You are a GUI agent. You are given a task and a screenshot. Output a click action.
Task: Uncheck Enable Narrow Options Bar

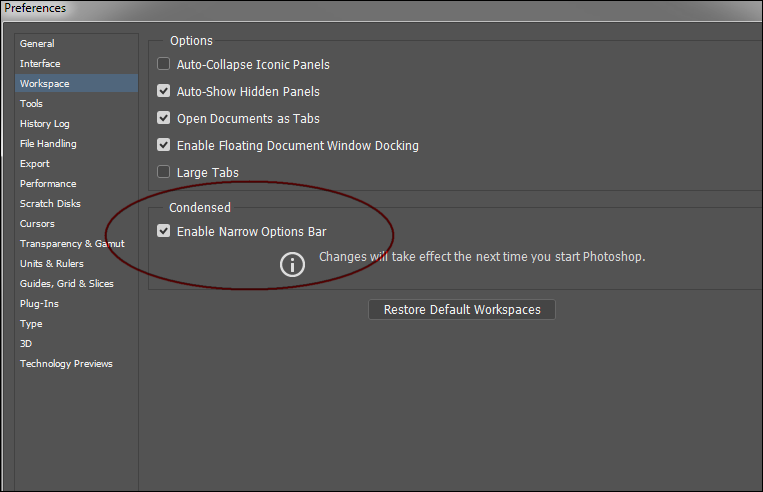pyautogui.click(x=164, y=231)
